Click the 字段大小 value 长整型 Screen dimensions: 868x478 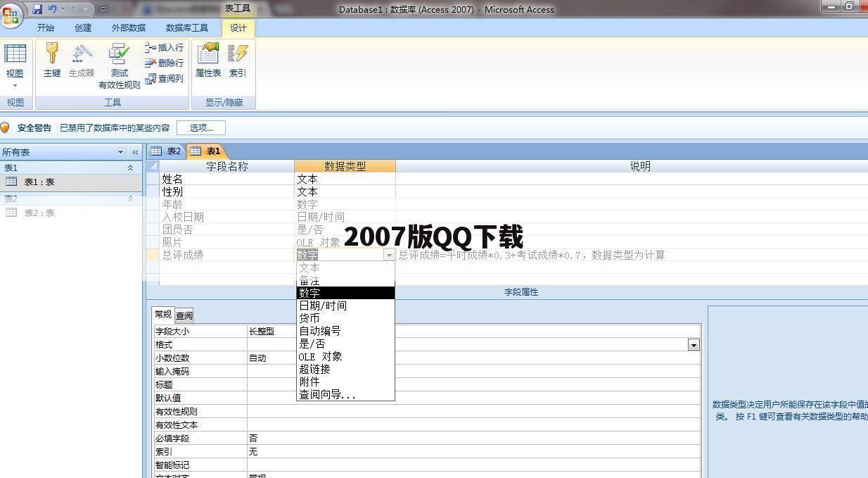pos(262,331)
